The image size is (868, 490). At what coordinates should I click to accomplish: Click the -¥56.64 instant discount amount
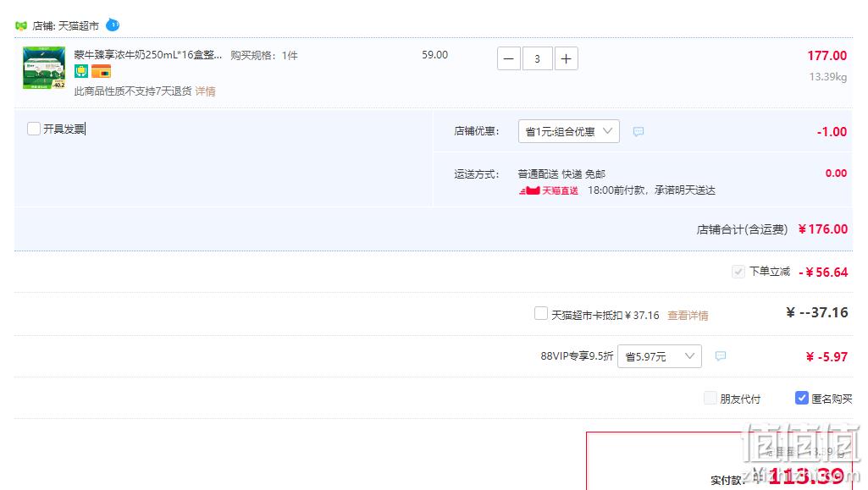pos(823,273)
